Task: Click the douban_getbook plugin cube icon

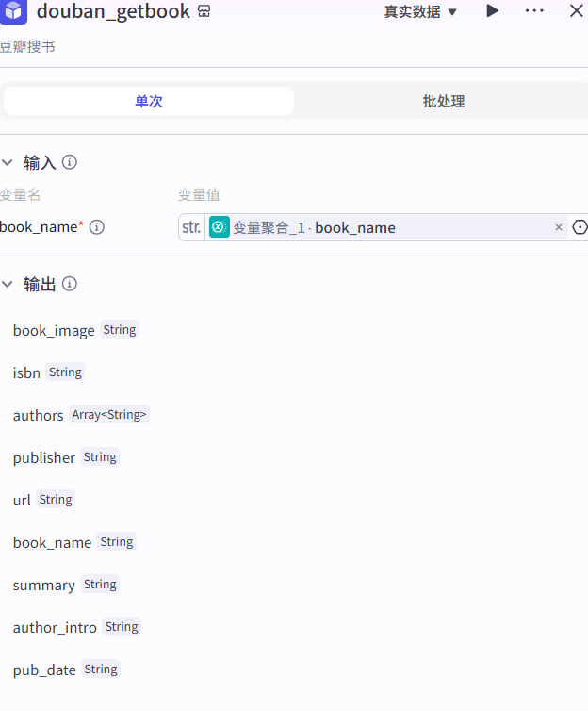Action: coord(13,11)
